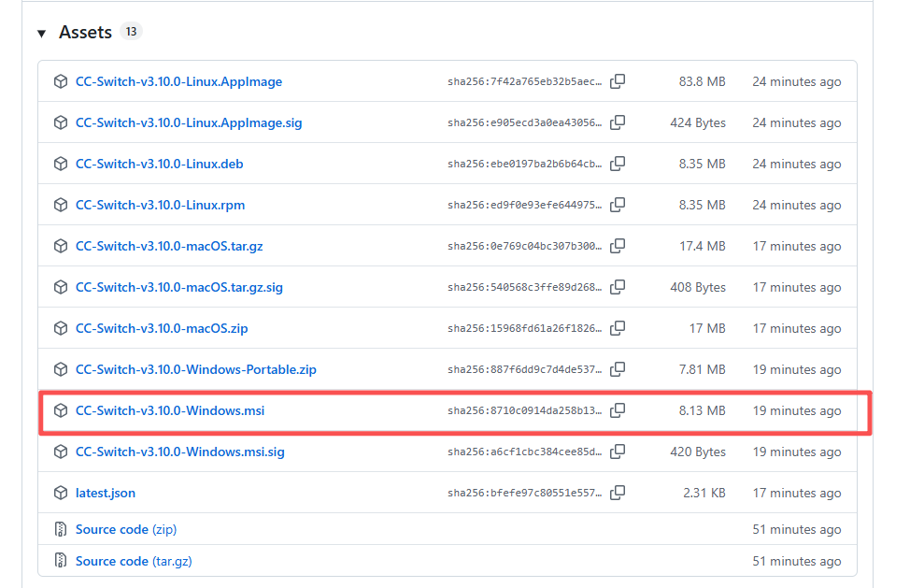
Task: Download CC-Switch-v3.10.0-Windows-Portable.zip
Action: [195, 369]
